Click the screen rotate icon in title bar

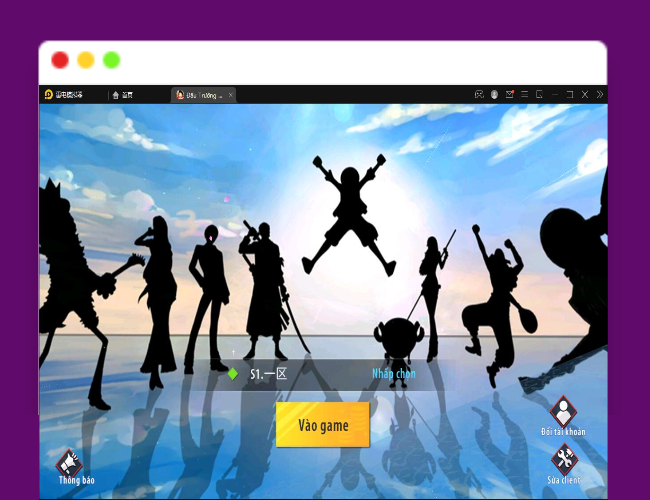coord(539,95)
